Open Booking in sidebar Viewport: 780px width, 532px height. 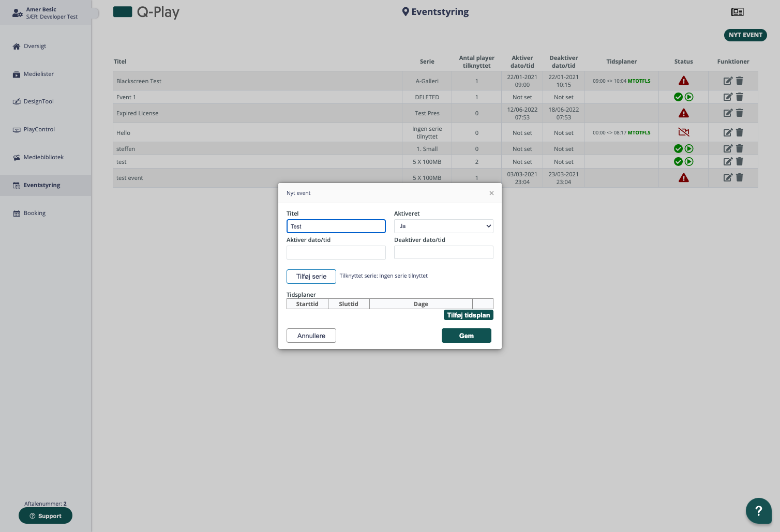(34, 213)
